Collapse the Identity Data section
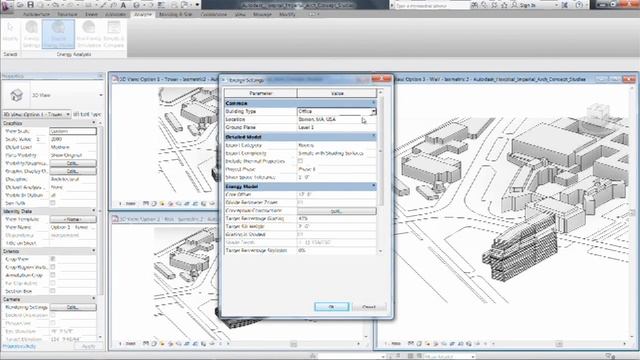 point(93,211)
